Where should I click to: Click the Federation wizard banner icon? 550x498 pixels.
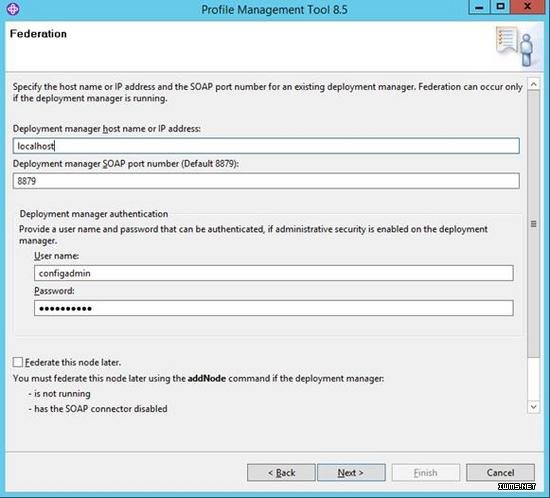click(x=515, y=46)
